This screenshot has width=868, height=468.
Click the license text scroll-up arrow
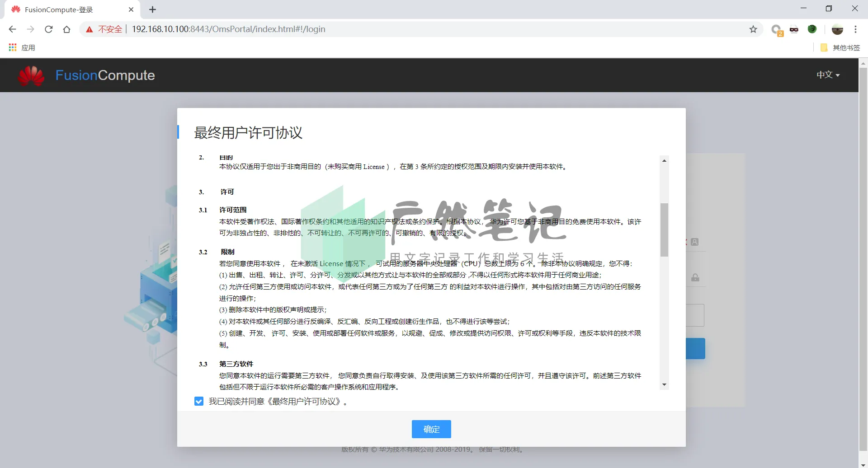pyautogui.click(x=664, y=160)
